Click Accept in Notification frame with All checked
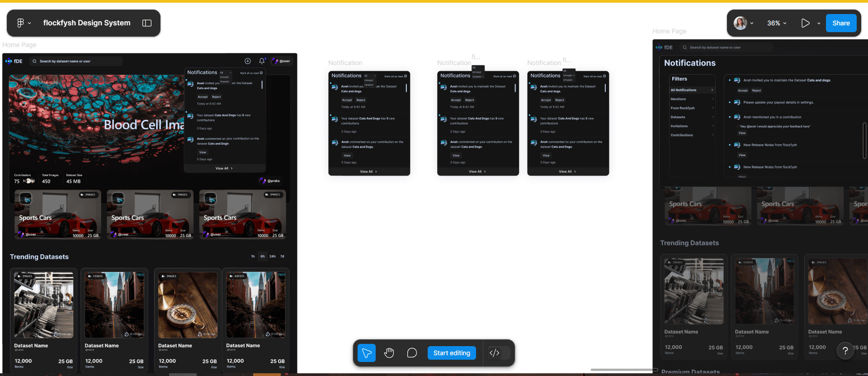The width and height of the screenshot is (868, 376). [347, 100]
